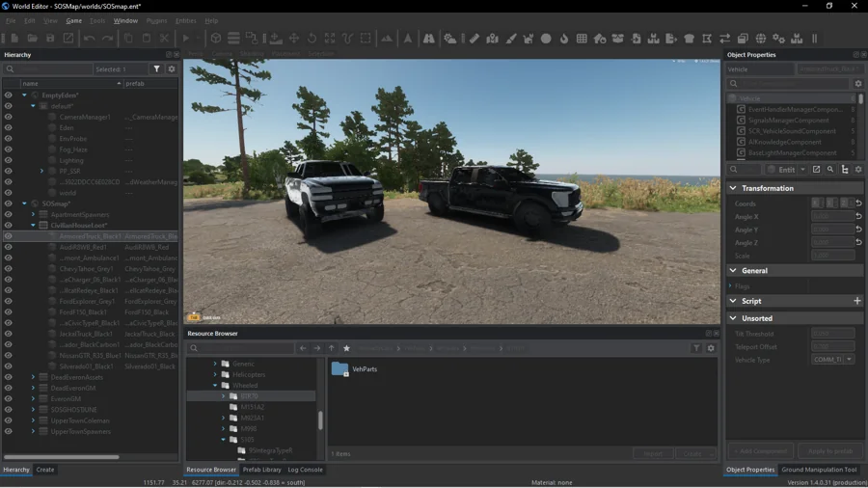
Task: Collapse the Transformation section
Action: [x=733, y=188]
